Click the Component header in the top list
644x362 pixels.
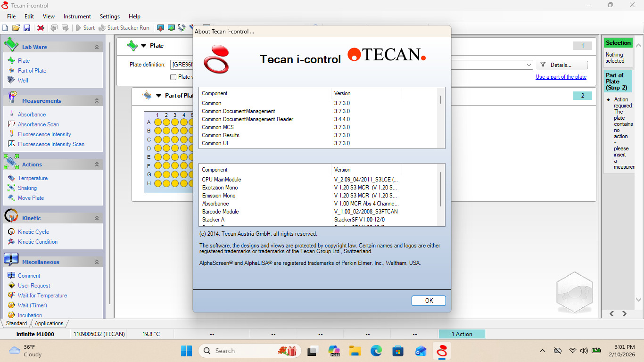265,93
